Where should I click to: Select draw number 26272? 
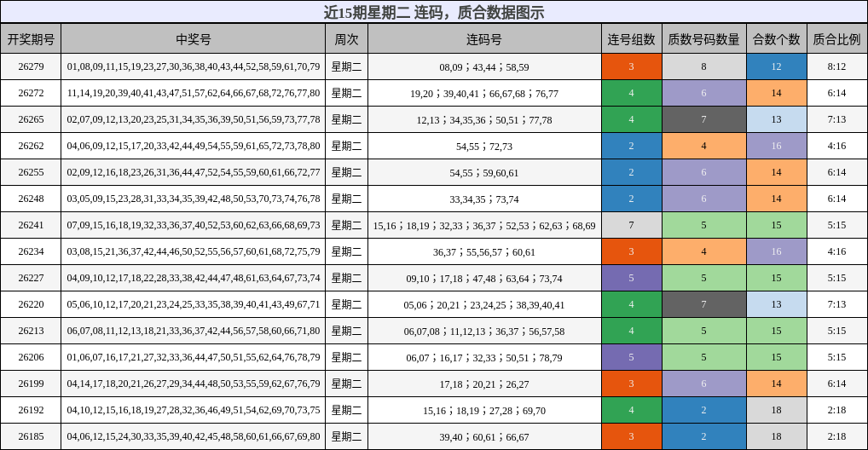31,93
